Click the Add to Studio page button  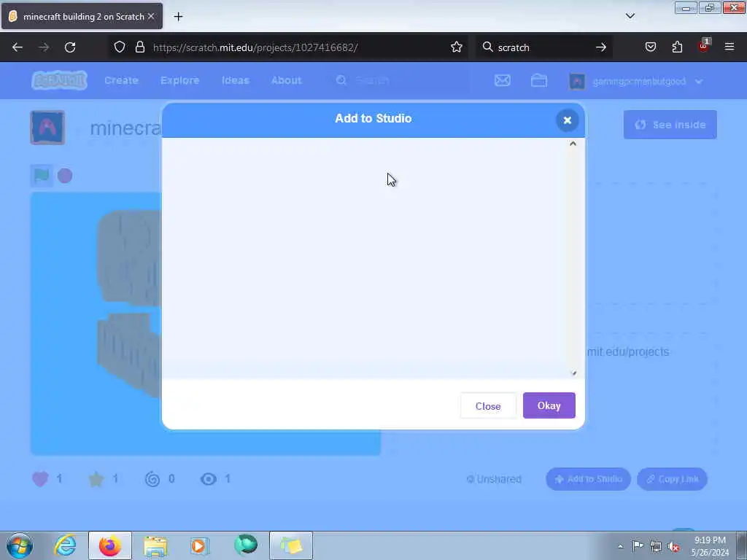589,479
